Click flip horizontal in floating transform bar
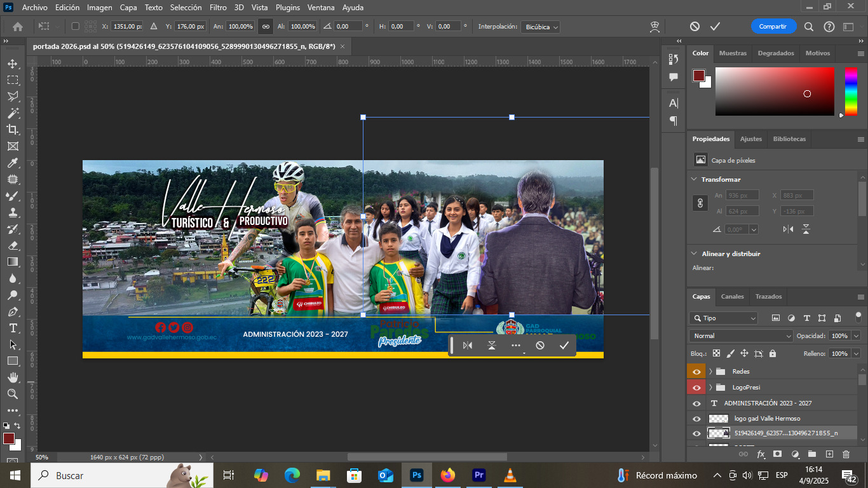Image resolution: width=868 pixels, height=488 pixels. (468, 346)
